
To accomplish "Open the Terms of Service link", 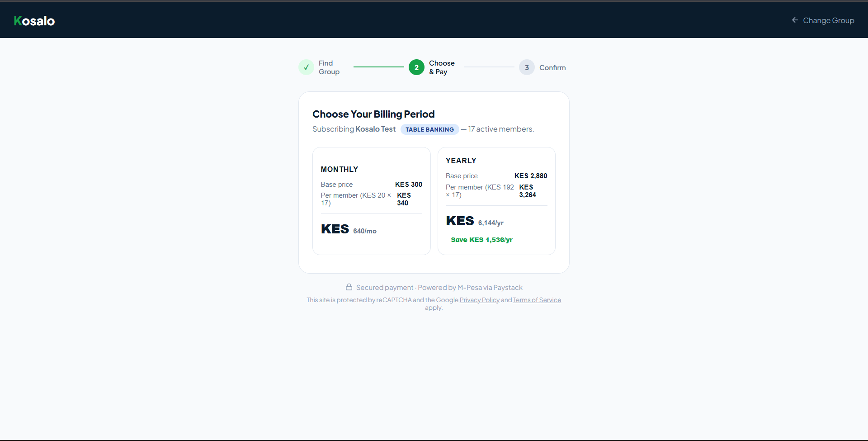I will click(537, 300).
